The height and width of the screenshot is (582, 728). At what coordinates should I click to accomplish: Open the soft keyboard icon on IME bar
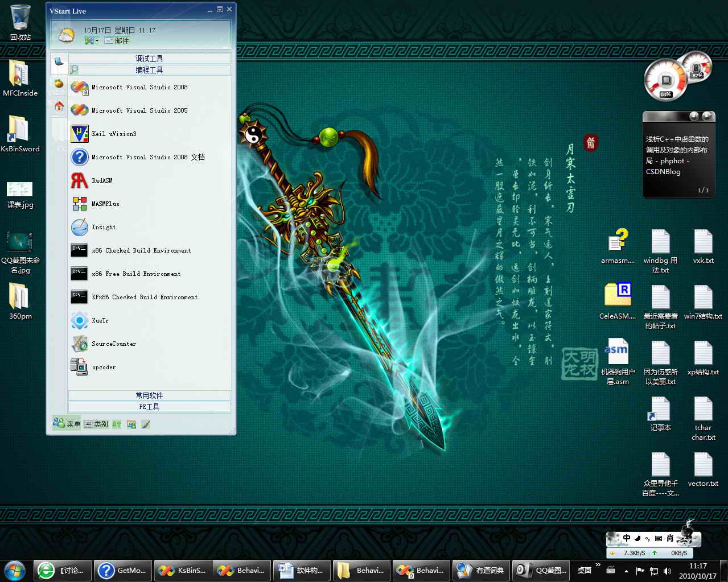(x=659, y=538)
